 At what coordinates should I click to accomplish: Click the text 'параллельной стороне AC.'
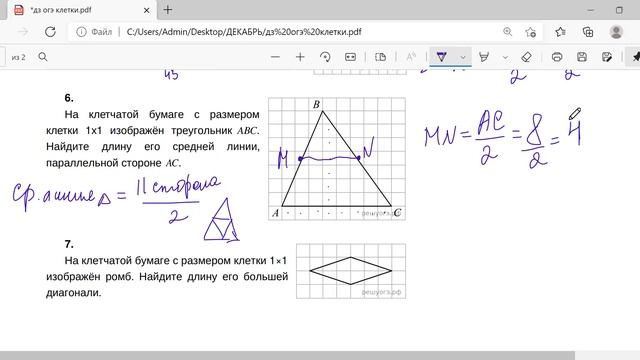tap(113, 163)
